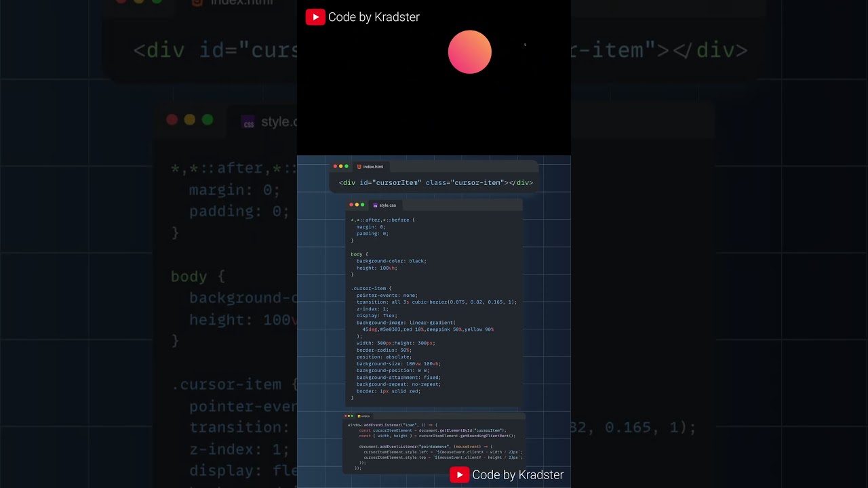Click the 'window.addEventListener("load"' line
This screenshot has width=868, height=488.
tap(393, 425)
